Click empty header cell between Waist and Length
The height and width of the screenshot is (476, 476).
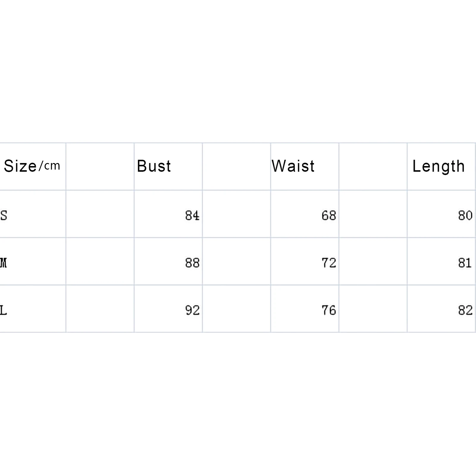coord(373,167)
